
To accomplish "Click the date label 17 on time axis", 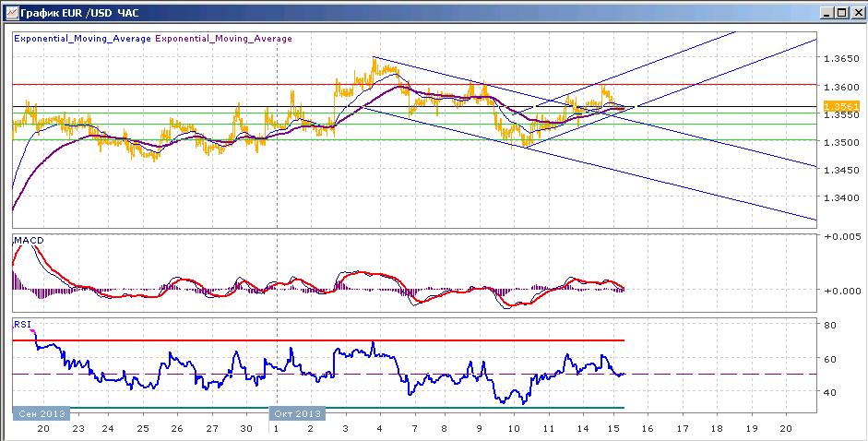I will click(682, 429).
